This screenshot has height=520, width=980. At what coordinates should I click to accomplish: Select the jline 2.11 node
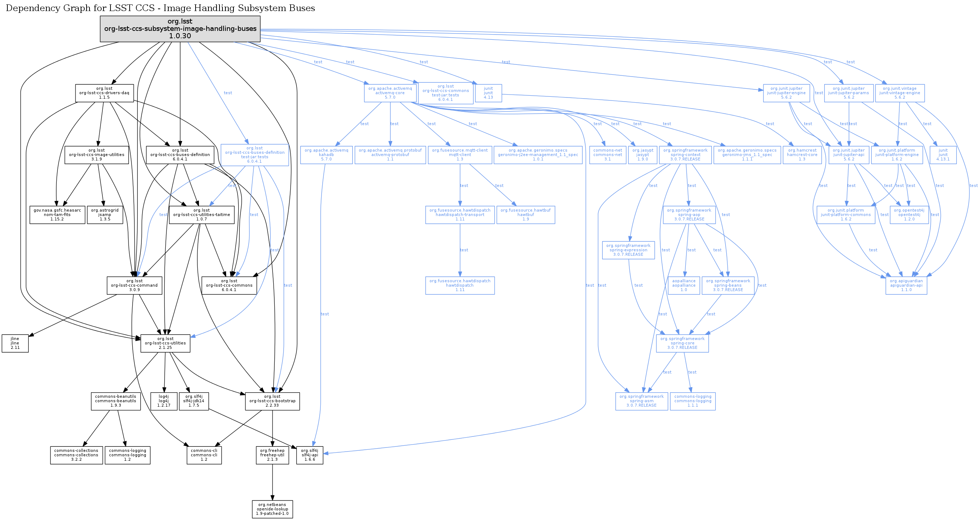(15, 343)
